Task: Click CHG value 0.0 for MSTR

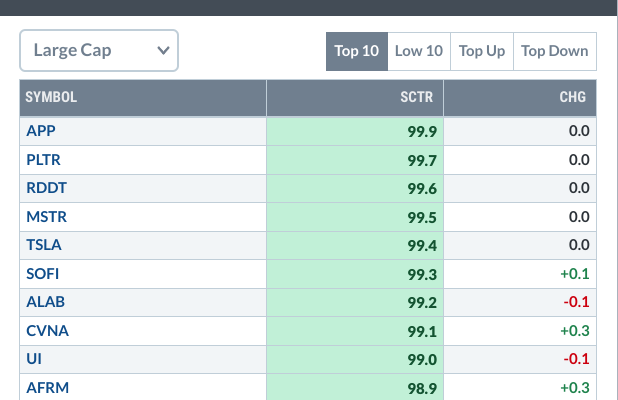Action: [x=579, y=217]
